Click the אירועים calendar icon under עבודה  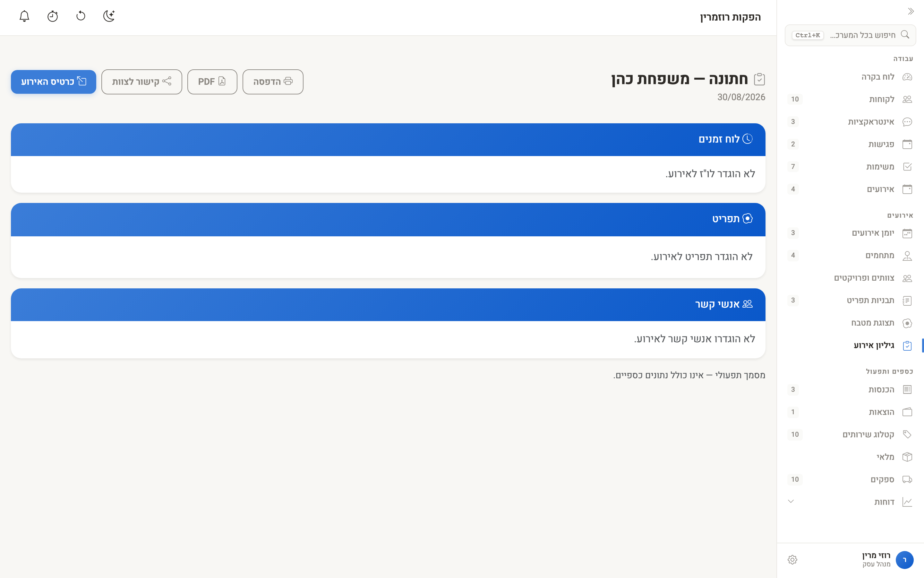point(907,189)
